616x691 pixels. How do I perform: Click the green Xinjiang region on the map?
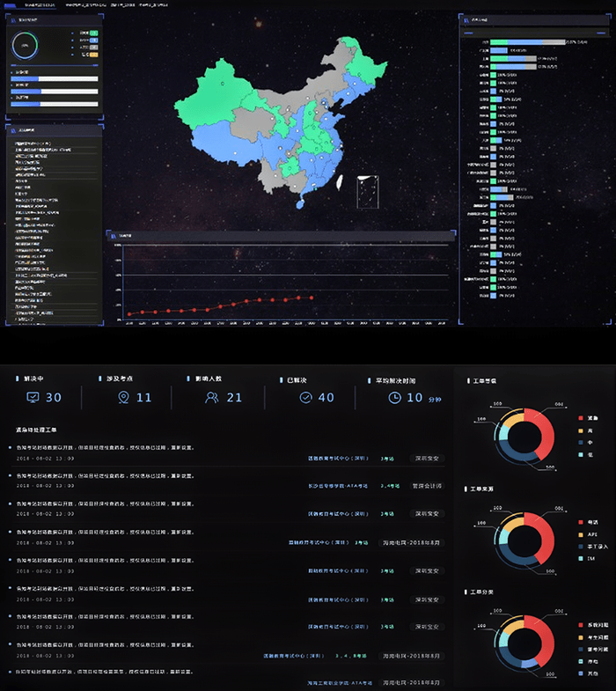211,97
